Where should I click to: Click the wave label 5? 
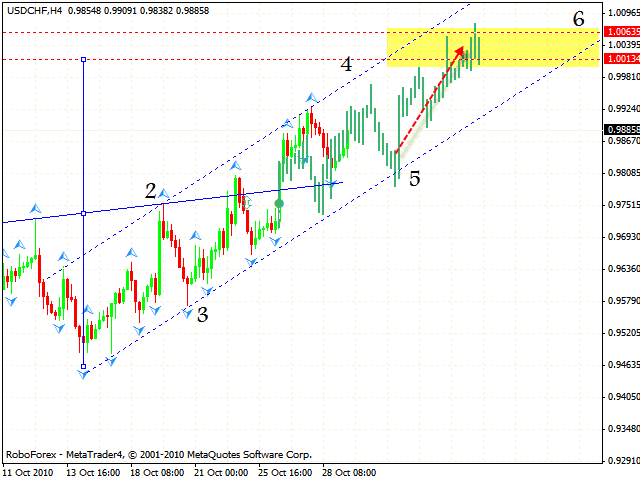[x=415, y=179]
